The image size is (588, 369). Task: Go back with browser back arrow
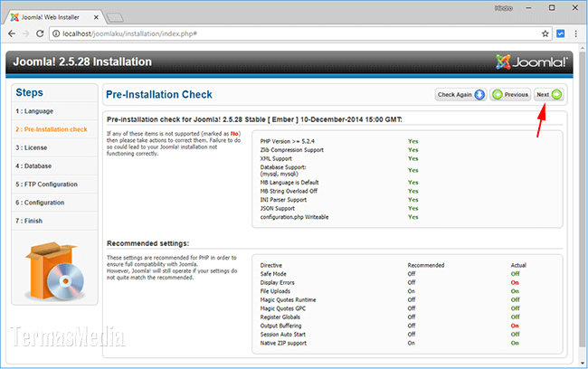click(12, 33)
